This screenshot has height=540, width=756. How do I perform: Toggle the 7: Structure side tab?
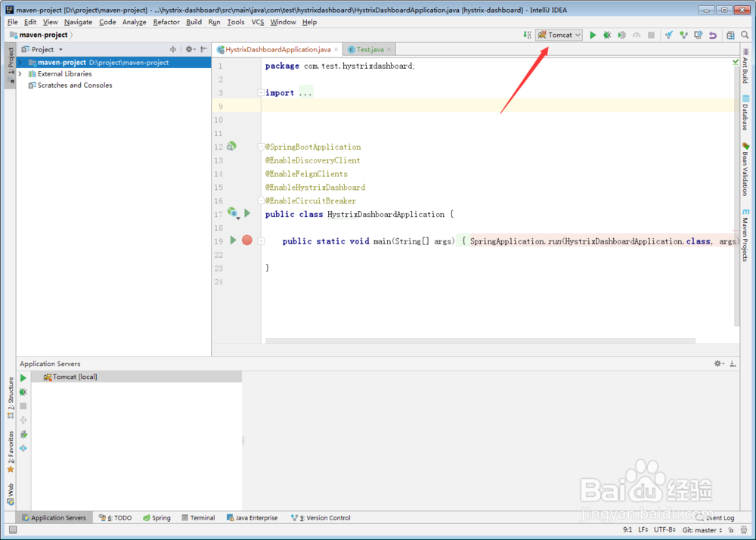(x=11, y=397)
